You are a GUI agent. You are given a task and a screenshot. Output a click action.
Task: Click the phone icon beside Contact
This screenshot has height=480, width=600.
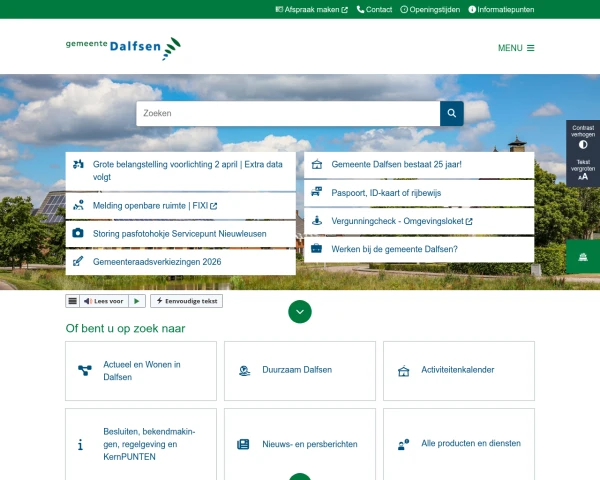pos(360,10)
